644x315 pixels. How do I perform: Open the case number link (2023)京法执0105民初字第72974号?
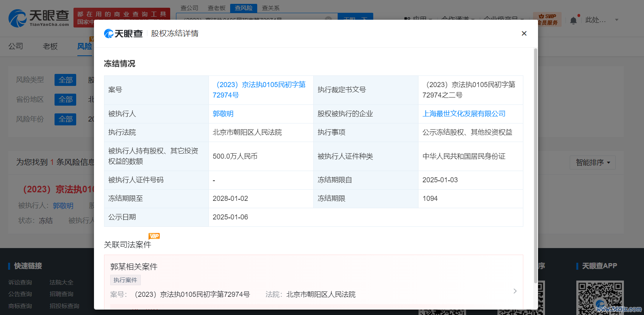[x=259, y=90]
